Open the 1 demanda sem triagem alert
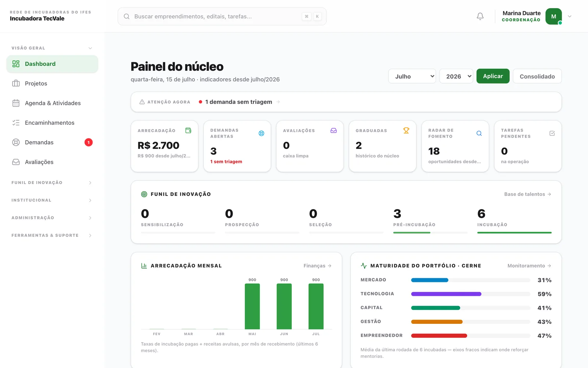The image size is (588, 368). pyautogui.click(x=239, y=102)
